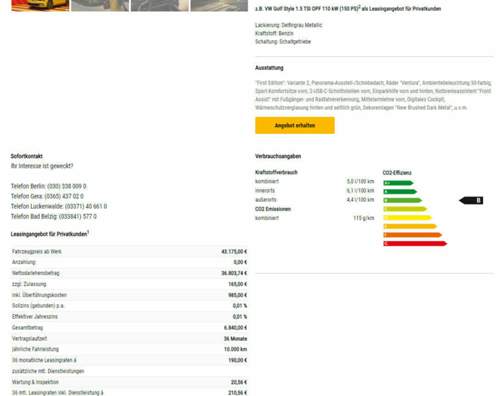Screen dimensions: 500x396
Task: Click the yellow middle efficiency bar
Action: pyautogui.click(x=408, y=218)
